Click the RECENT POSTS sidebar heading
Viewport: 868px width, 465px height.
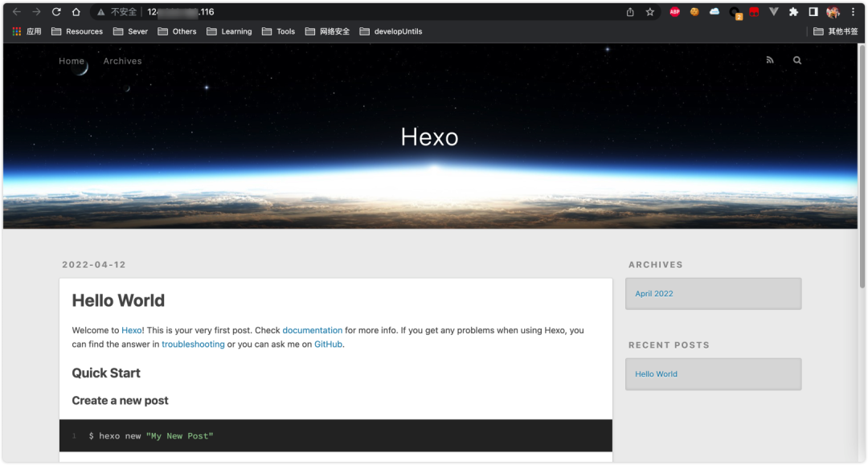tap(669, 345)
